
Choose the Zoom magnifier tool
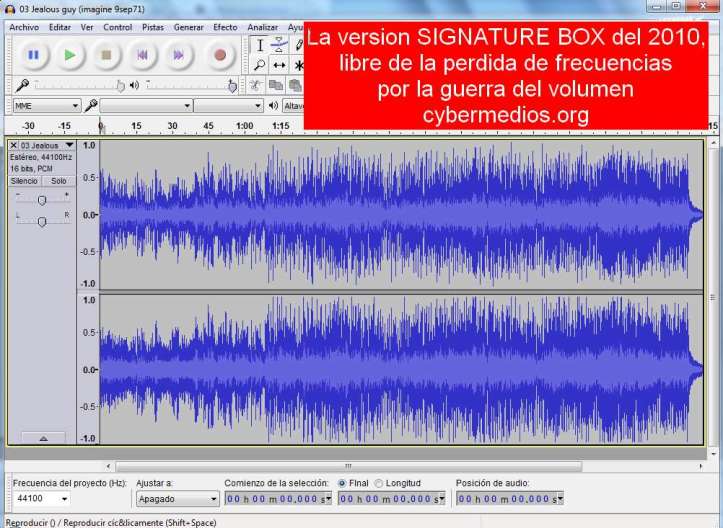coord(260,65)
